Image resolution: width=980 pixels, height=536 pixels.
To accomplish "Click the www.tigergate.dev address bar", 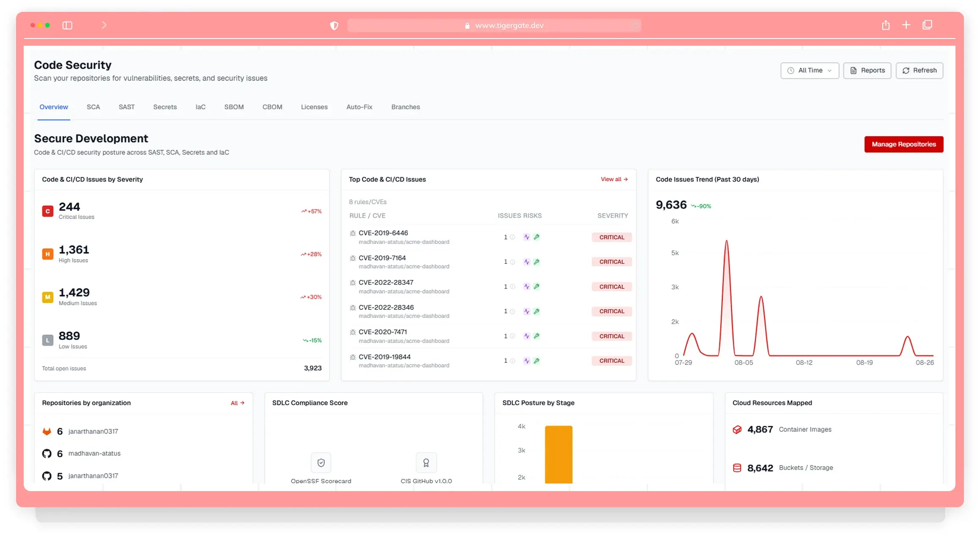I will point(494,25).
